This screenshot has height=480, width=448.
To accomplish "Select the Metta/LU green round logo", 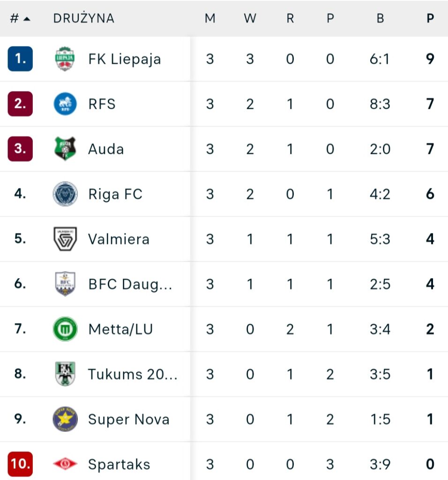I will [x=65, y=329].
